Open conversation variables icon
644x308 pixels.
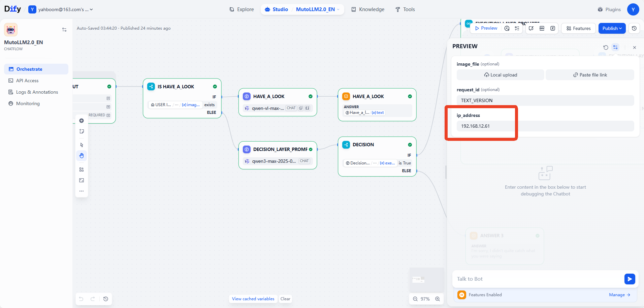click(x=531, y=28)
